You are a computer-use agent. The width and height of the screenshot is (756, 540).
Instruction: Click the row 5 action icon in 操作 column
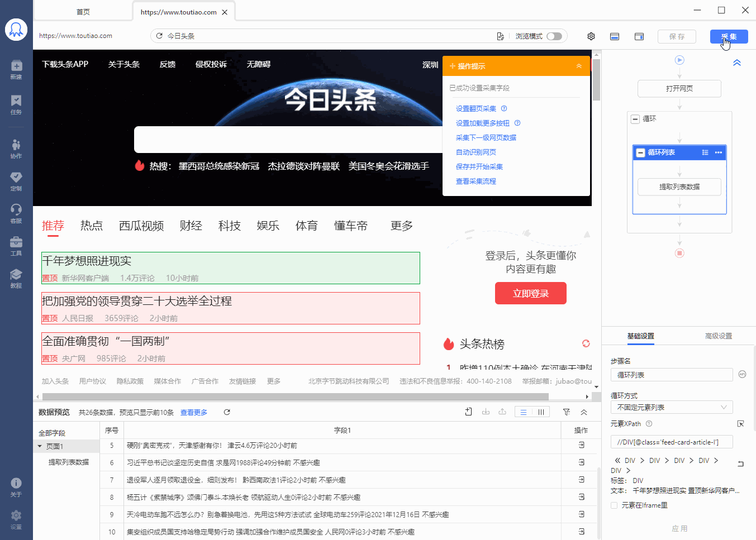pos(581,445)
